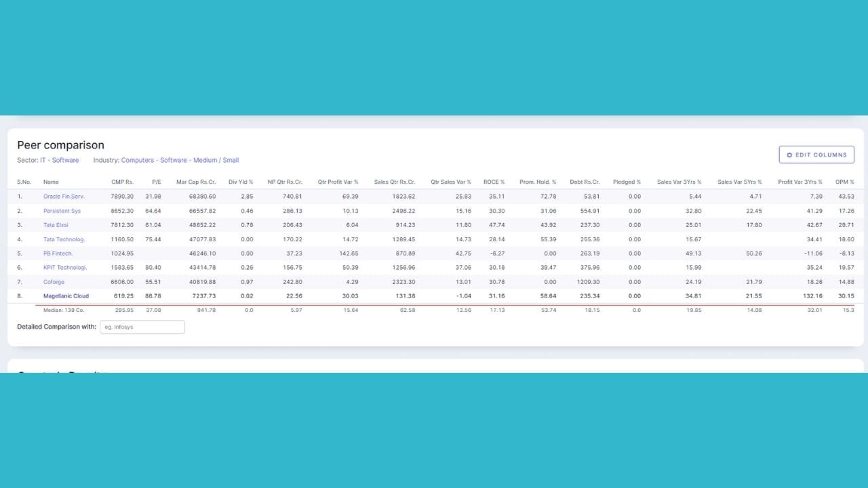Open the Coforge company page
This screenshot has width=868, height=488.
pos(54,282)
